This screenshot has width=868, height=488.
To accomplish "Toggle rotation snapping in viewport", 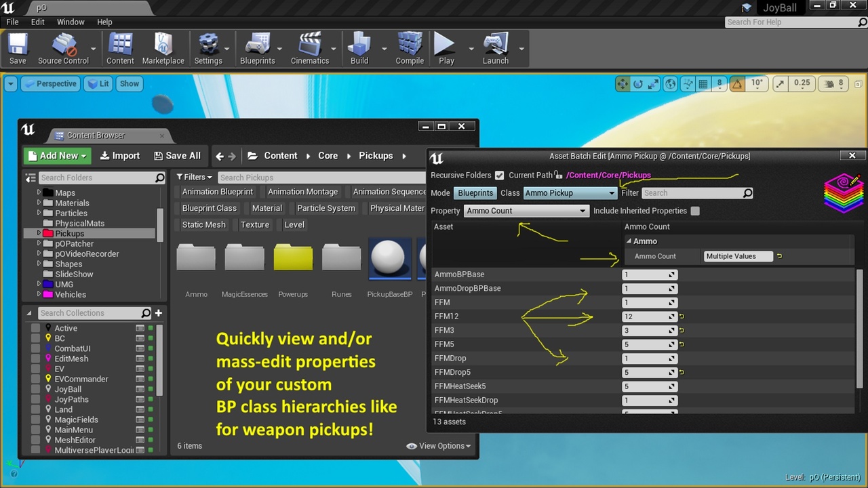I will 738,84.
